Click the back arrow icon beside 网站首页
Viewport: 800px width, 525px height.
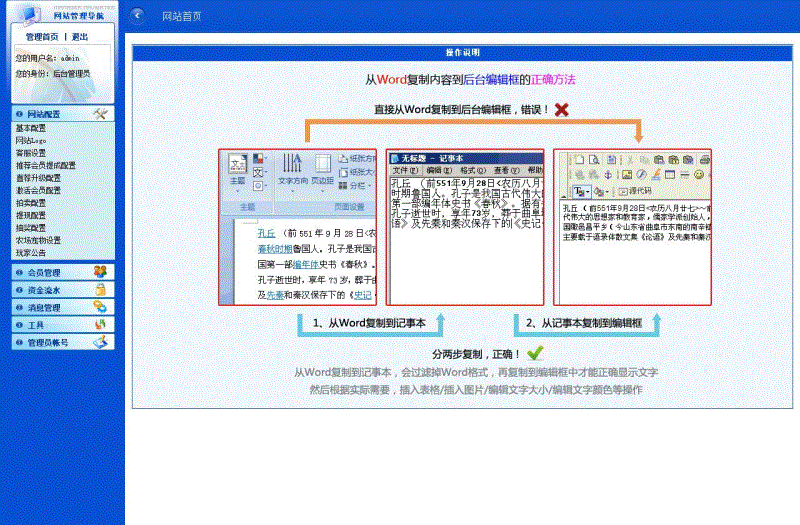138,16
